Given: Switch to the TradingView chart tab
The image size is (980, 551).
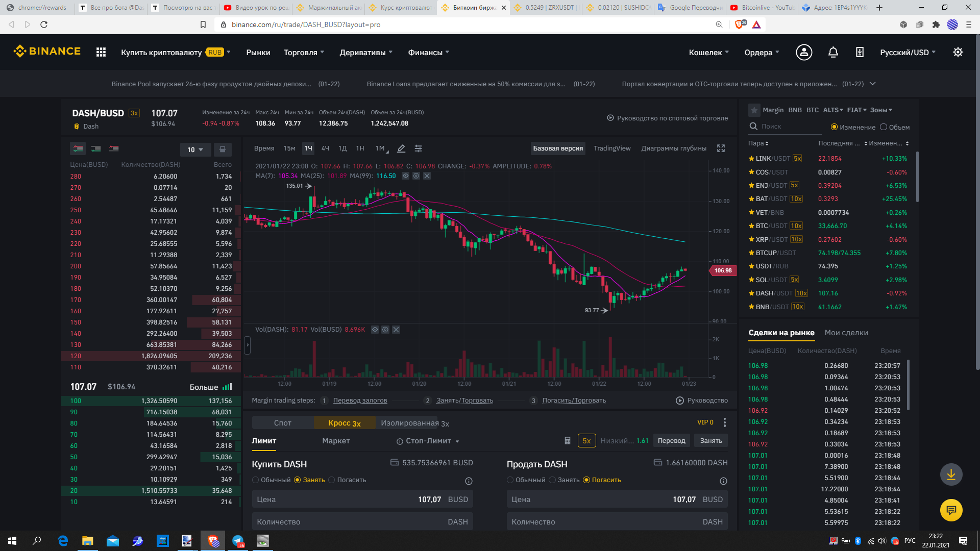Looking at the screenshot, I should [611, 148].
